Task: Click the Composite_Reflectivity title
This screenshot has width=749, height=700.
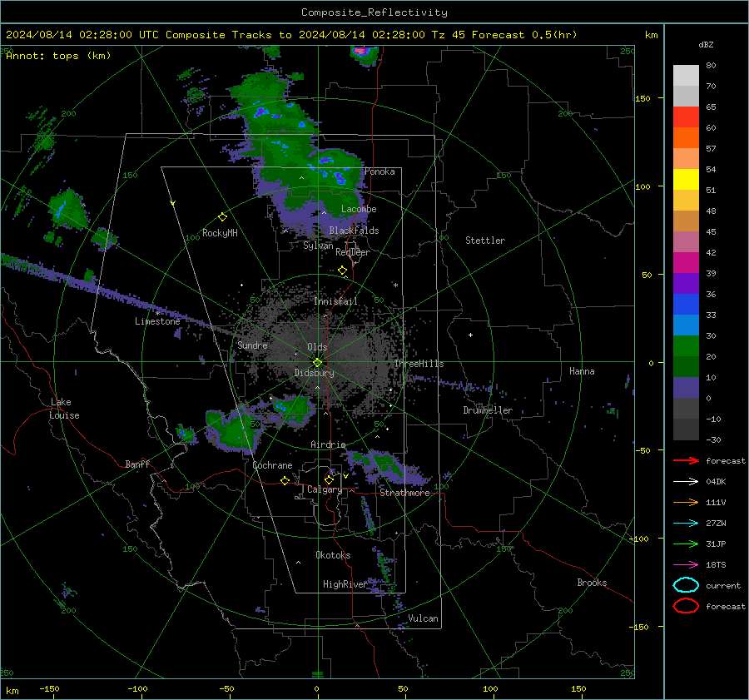Action: [374, 12]
